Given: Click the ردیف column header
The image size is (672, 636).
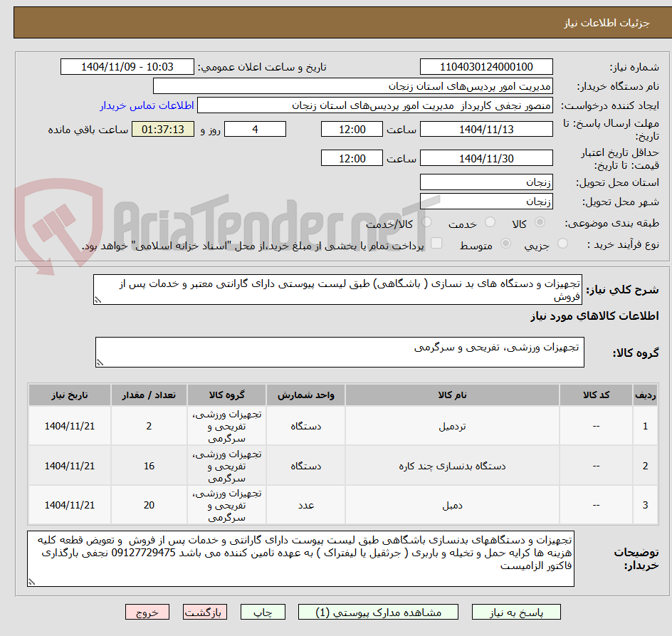Looking at the screenshot, I should 645,395.
